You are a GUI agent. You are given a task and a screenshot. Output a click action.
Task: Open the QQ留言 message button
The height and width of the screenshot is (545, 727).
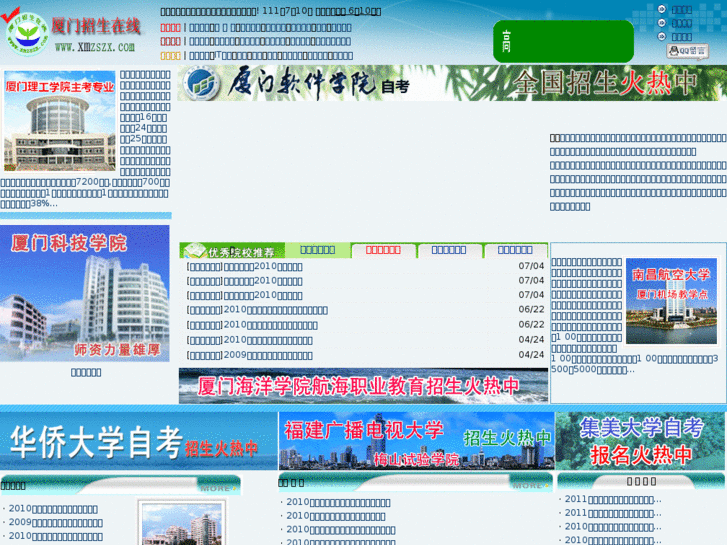(x=688, y=51)
